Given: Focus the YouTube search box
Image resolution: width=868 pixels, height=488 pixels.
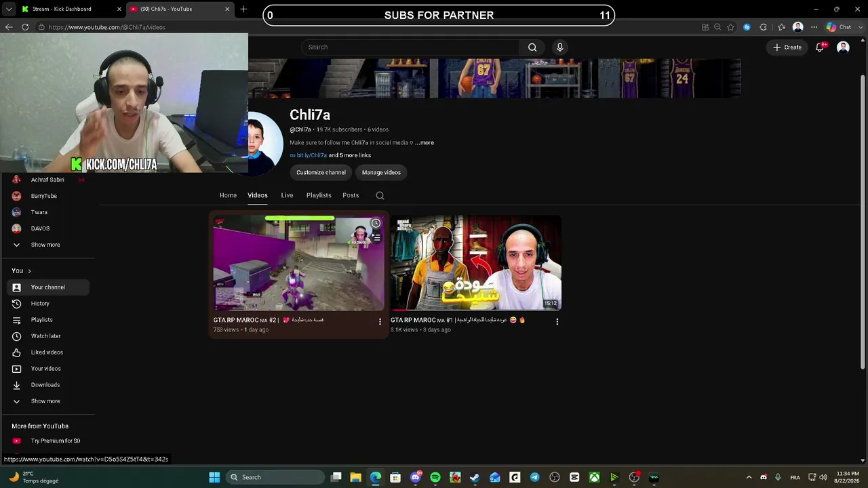Looking at the screenshot, I should click(x=411, y=47).
